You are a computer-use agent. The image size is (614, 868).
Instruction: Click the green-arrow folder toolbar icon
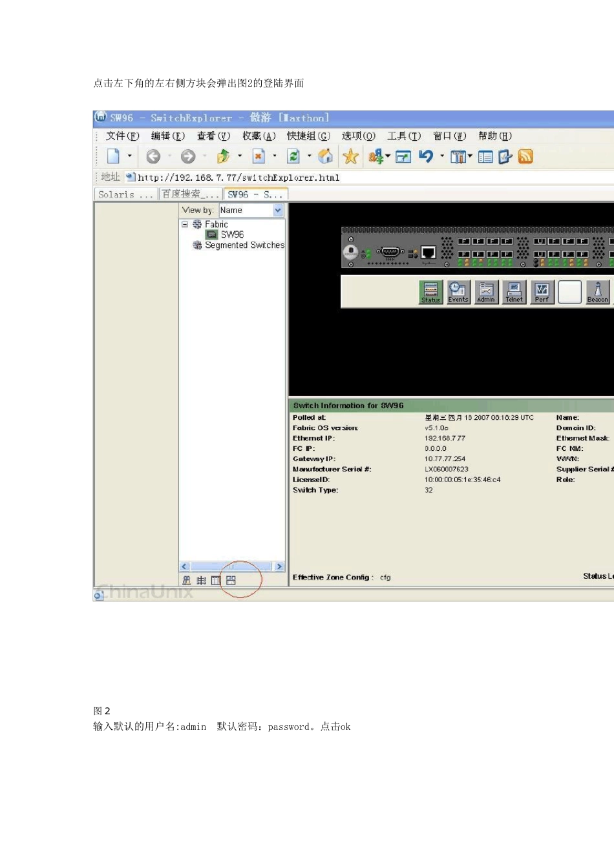(223, 156)
